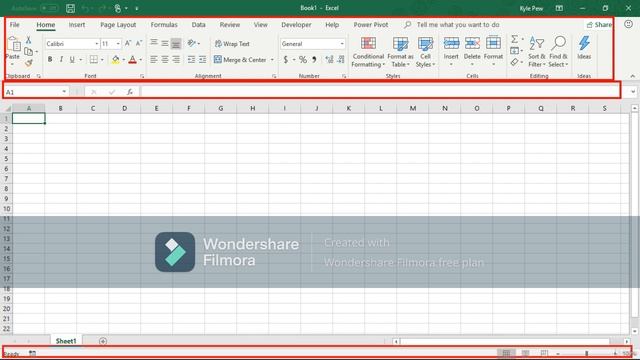Open the Calibri font name dropdown
This screenshot has height=360, width=640.
point(97,44)
